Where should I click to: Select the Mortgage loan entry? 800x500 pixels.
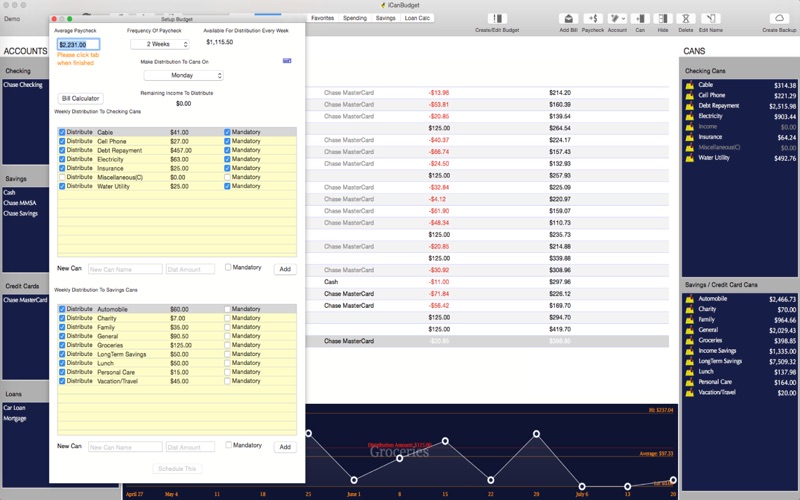15,418
